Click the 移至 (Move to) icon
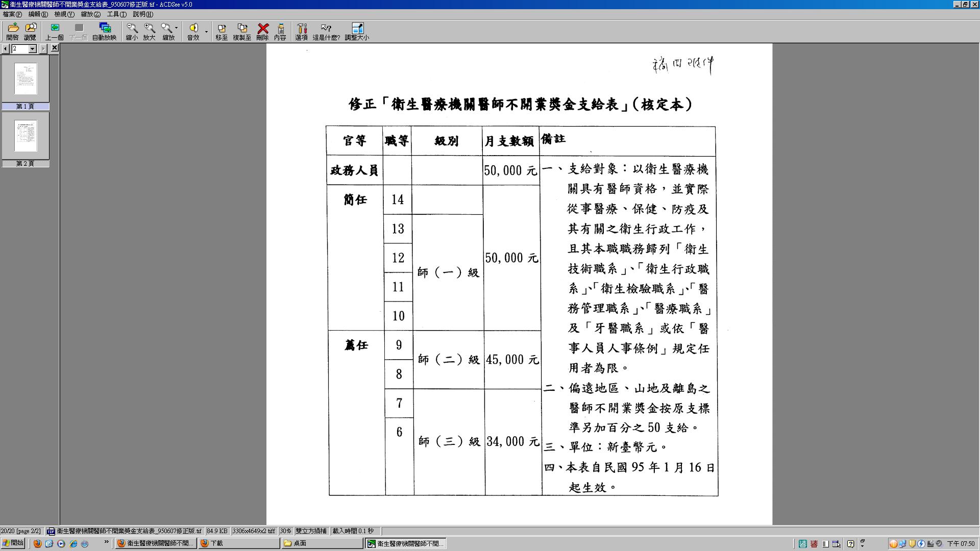This screenshot has height=551, width=980. [222, 31]
